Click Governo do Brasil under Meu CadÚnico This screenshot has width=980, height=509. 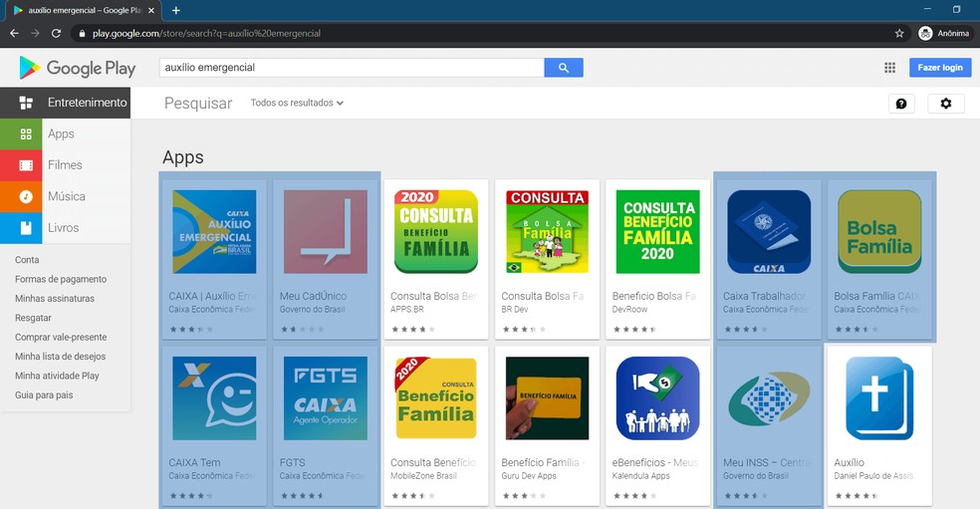pos(312,310)
